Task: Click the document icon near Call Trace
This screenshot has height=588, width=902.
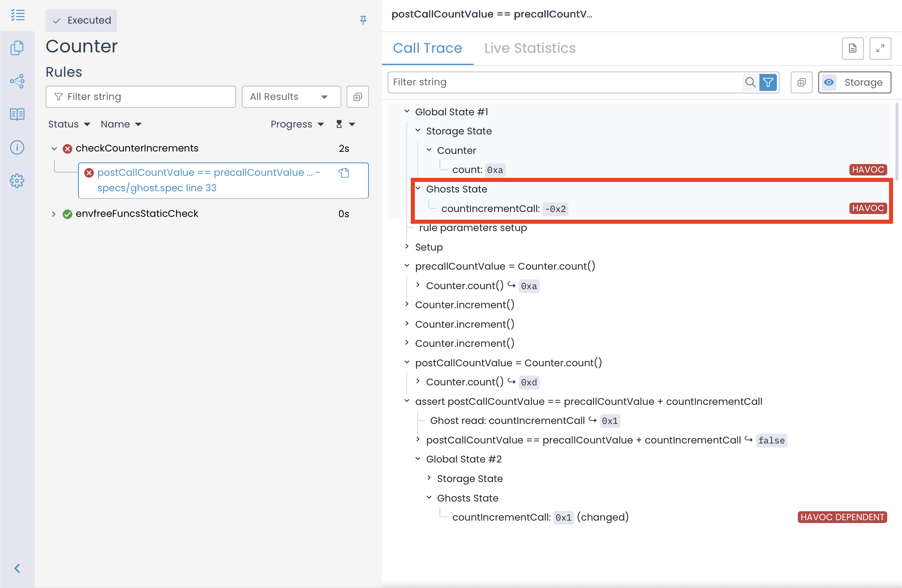Action: pos(852,48)
